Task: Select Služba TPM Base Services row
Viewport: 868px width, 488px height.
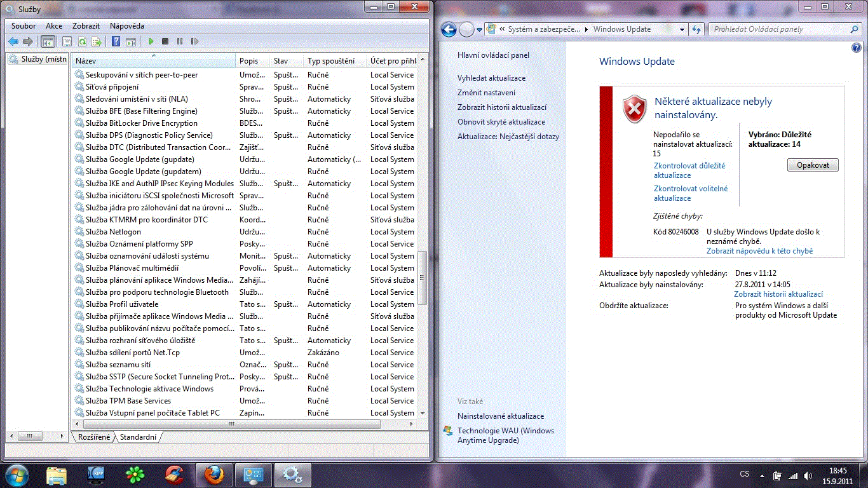Action: (245, 401)
